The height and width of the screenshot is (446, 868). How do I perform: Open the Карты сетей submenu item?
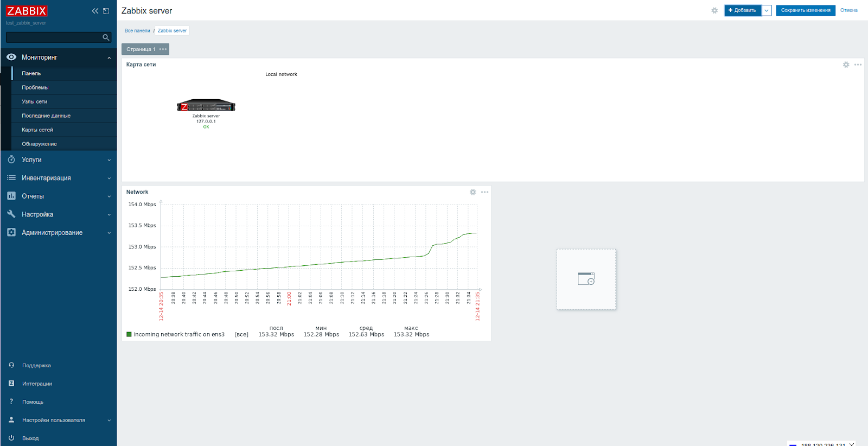[64, 130]
